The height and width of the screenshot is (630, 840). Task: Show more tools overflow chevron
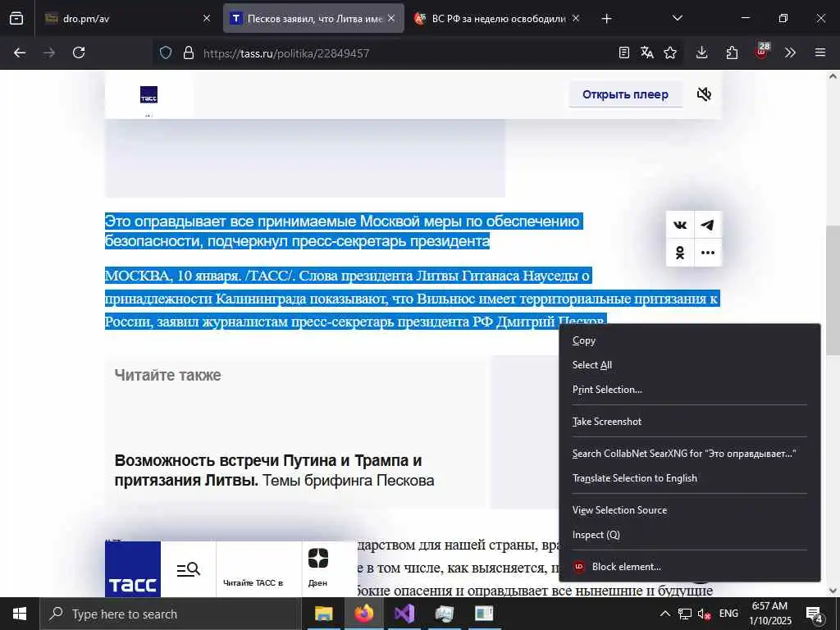pyautogui.click(x=790, y=52)
